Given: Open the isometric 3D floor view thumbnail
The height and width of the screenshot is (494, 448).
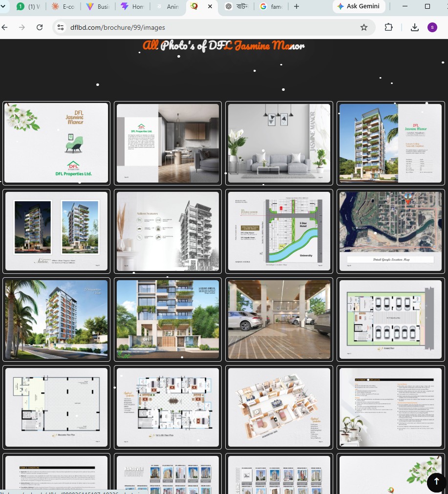Looking at the screenshot, I should [x=279, y=408].
